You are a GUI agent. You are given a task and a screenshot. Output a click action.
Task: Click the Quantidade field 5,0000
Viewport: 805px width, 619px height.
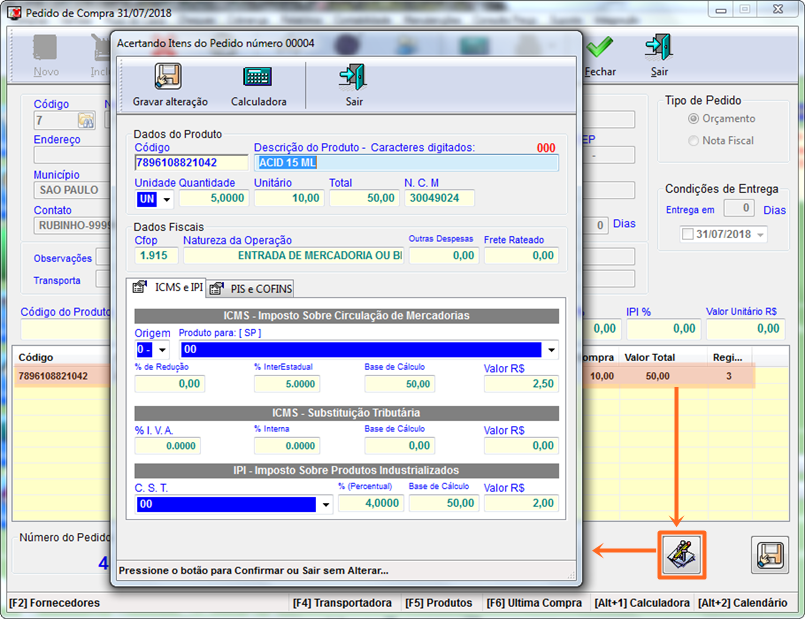(x=214, y=198)
